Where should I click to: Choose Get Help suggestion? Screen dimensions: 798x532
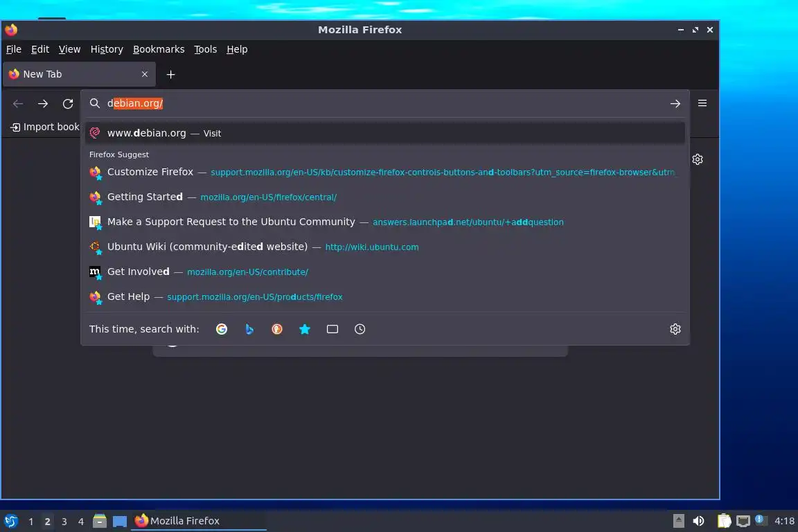coord(384,296)
